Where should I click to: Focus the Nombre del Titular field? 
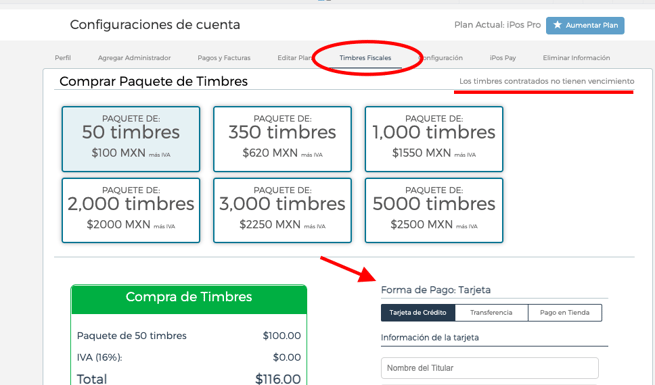click(x=490, y=368)
